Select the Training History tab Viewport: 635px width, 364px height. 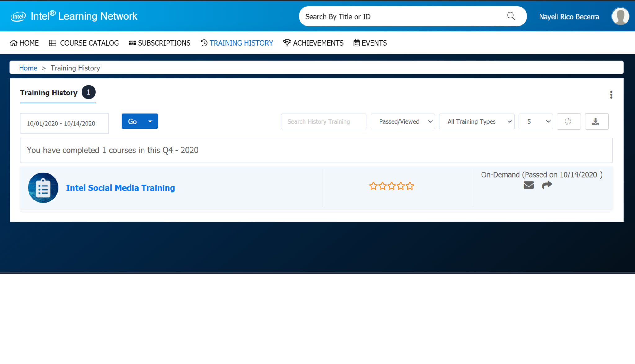[x=49, y=93]
